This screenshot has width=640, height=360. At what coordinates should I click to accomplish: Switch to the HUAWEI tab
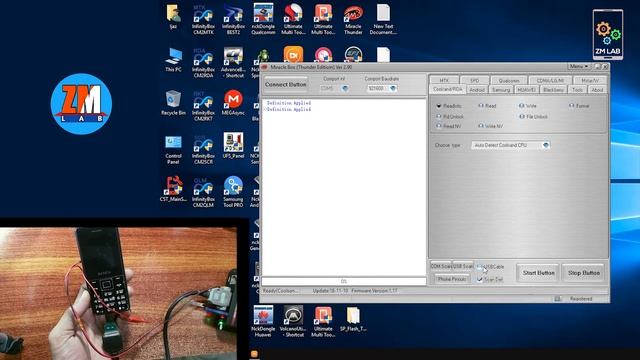pos(527,90)
